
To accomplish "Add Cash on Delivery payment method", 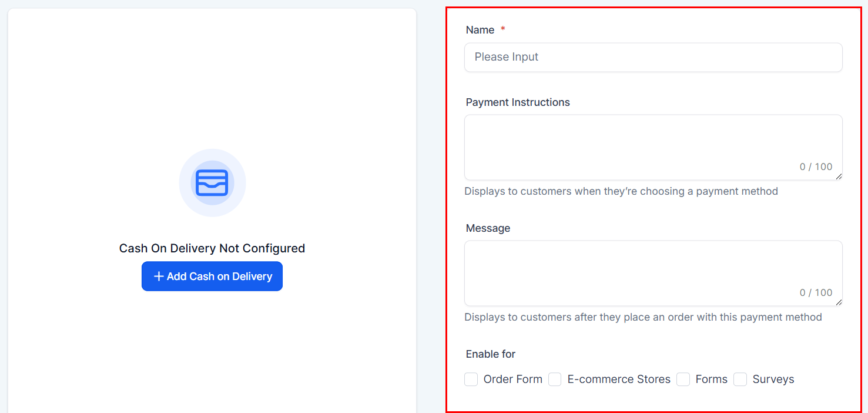I will [x=212, y=276].
